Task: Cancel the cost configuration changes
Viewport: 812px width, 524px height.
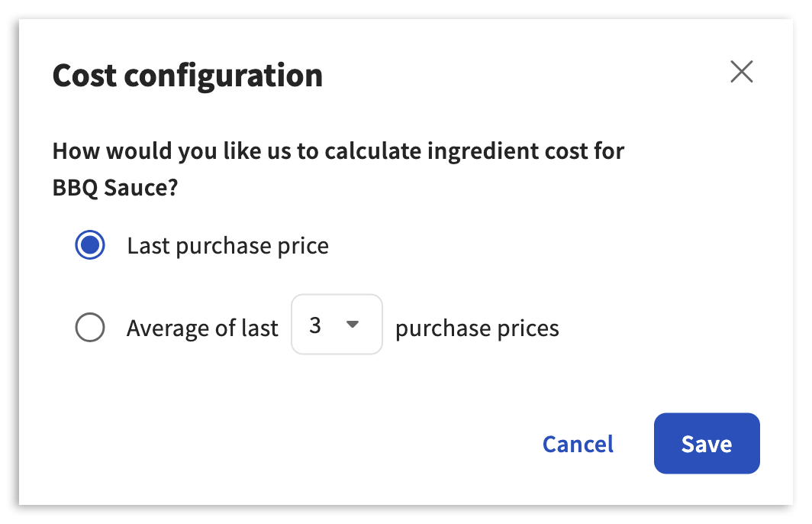Action: click(x=578, y=444)
